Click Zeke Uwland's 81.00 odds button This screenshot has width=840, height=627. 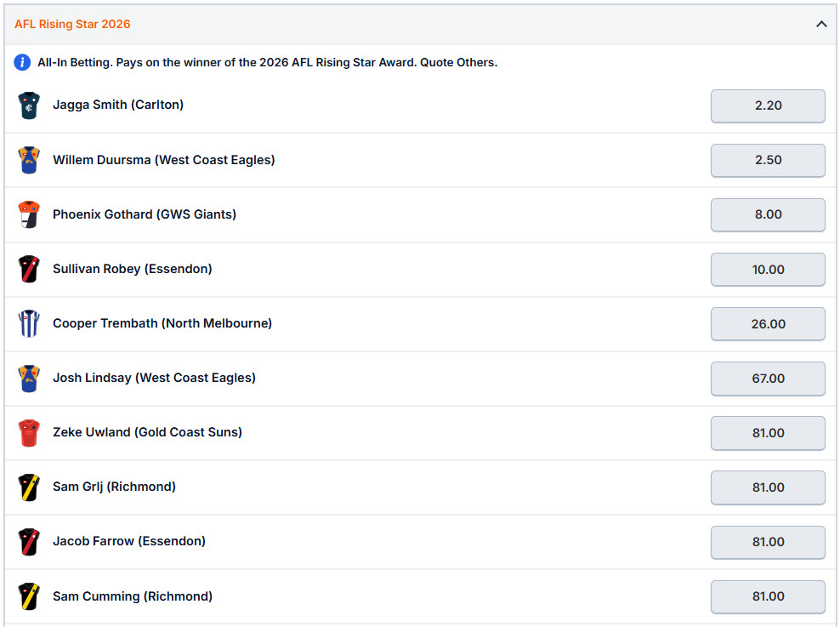click(768, 433)
